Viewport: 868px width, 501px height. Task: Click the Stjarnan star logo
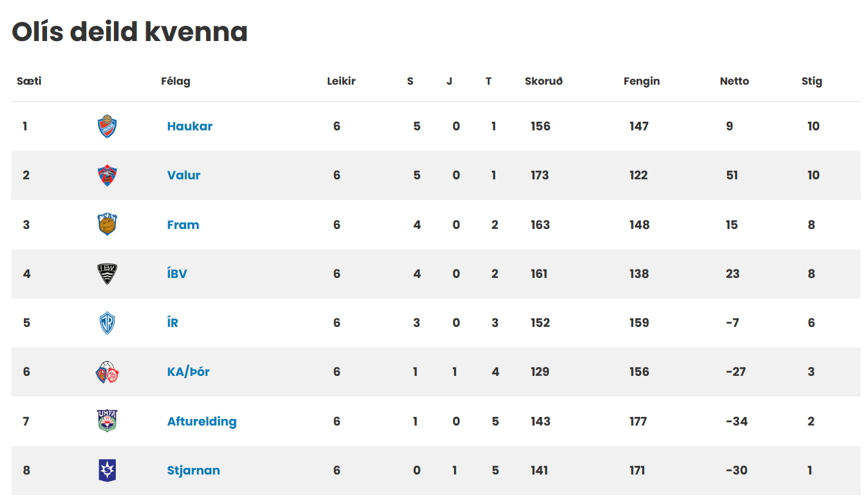click(x=107, y=471)
